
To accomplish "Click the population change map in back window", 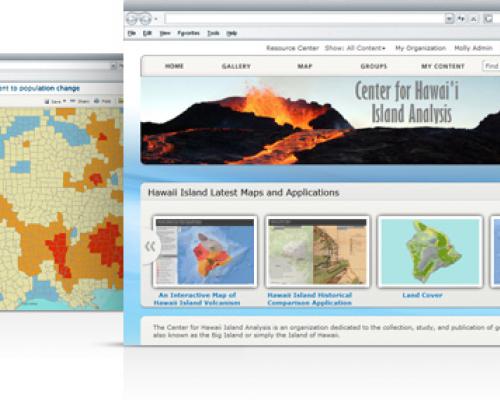I will pyautogui.click(x=61, y=208).
